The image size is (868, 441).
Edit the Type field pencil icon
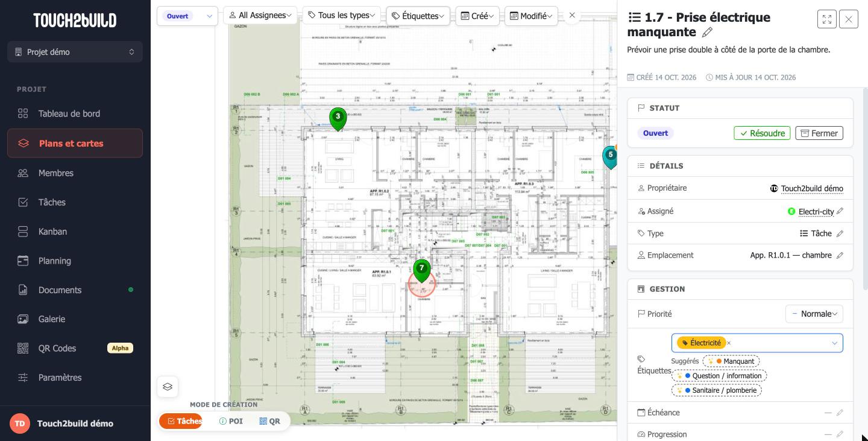coord(840,233)
